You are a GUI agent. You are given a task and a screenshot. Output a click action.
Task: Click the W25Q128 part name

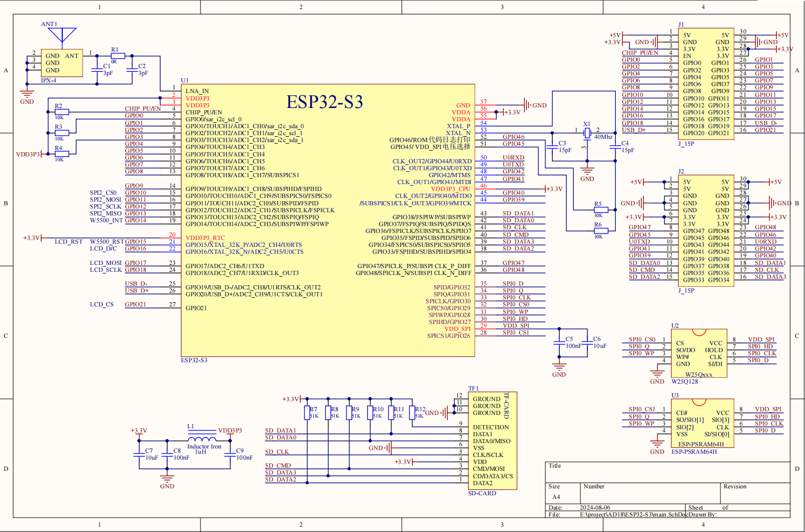685,381
